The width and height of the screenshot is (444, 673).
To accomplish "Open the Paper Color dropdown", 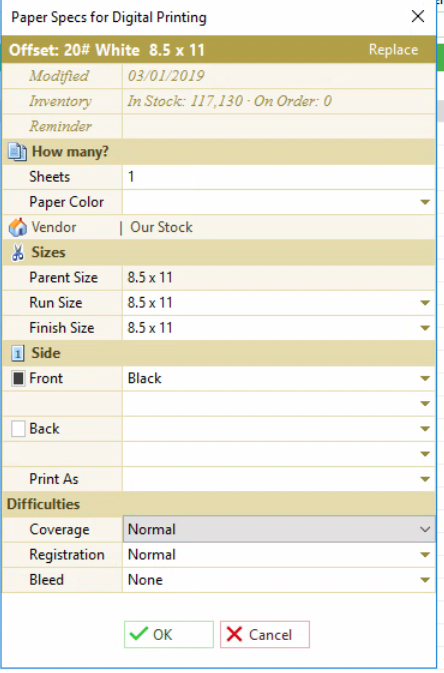I will click(x=279, y=202).
